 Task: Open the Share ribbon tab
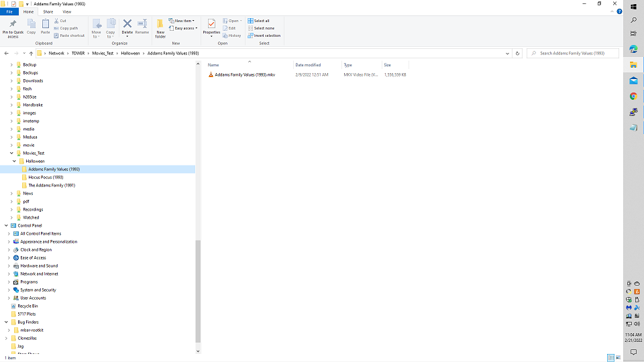click(48, 11)
